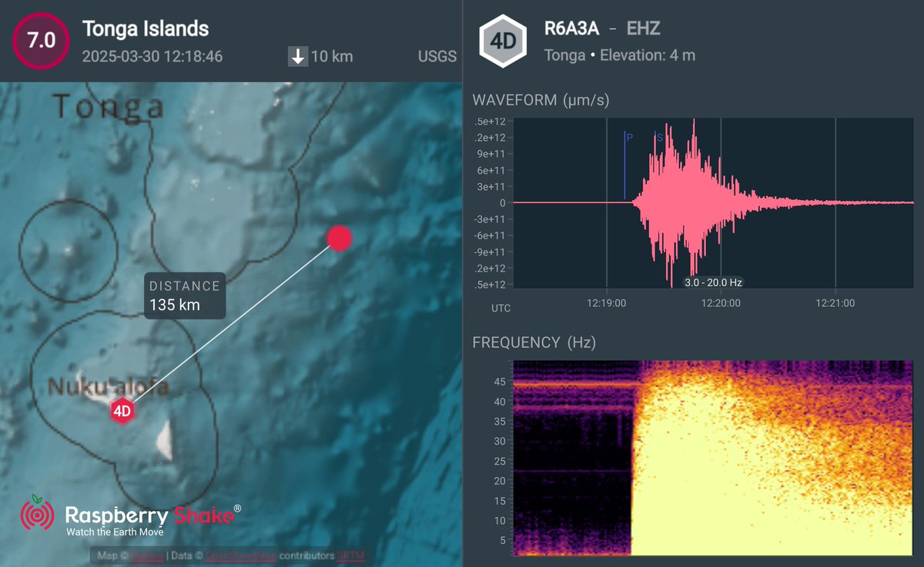Screen dimensions: 924x567
Task: Select the EHZ channel label
Action: pyautogui.click(x=645, y=29)
